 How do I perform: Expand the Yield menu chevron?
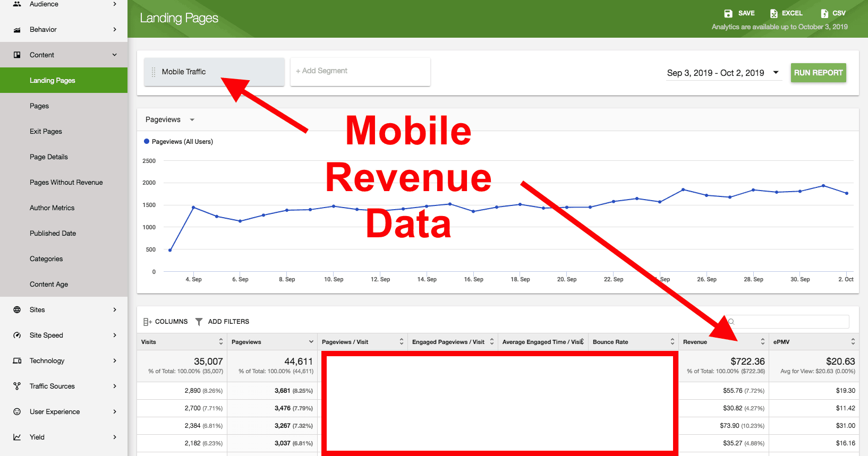coord(115,437)
